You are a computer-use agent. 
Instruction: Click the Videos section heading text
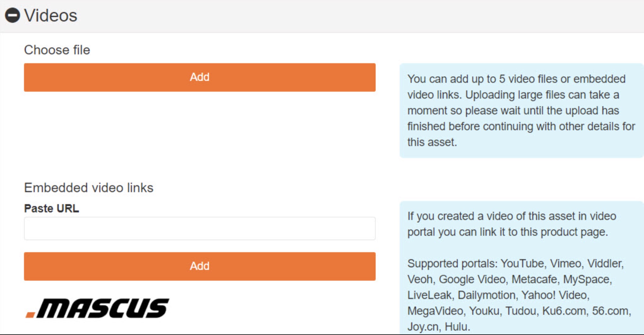[51, 15]
